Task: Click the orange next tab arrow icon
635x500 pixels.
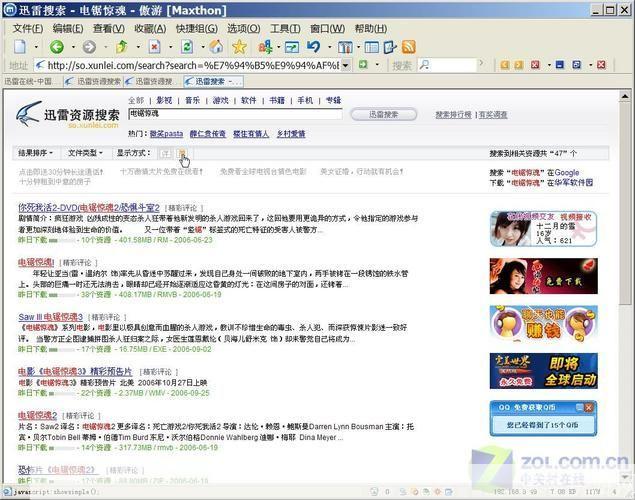Action: [519, 65]
